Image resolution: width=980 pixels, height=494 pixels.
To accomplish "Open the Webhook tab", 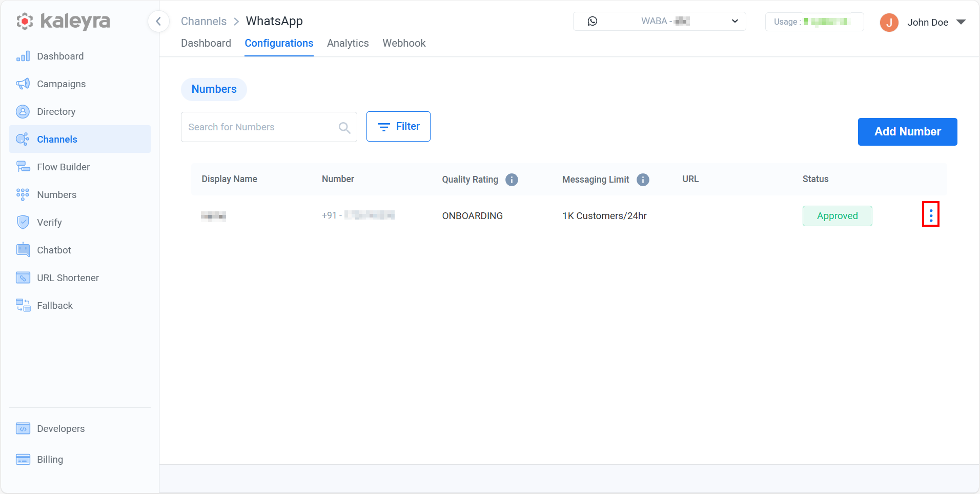I will click(x=404, y=43).
